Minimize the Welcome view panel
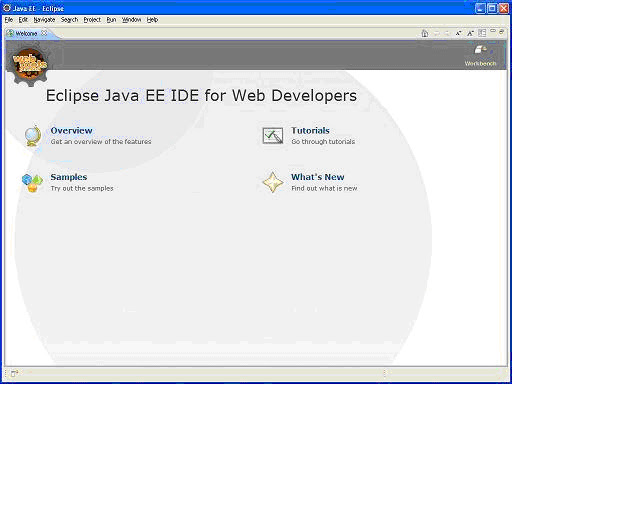Screen dimensions: 640x512 [x=493, y=31]
